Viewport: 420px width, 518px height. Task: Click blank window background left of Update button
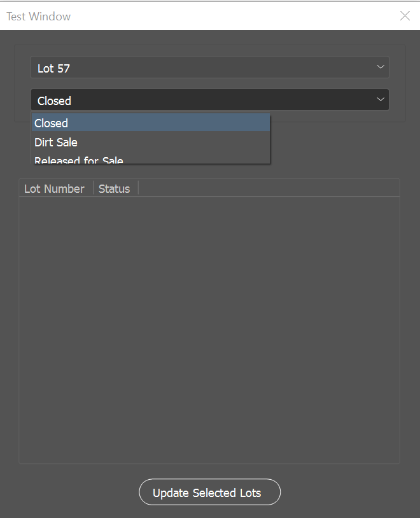(70, 492)
